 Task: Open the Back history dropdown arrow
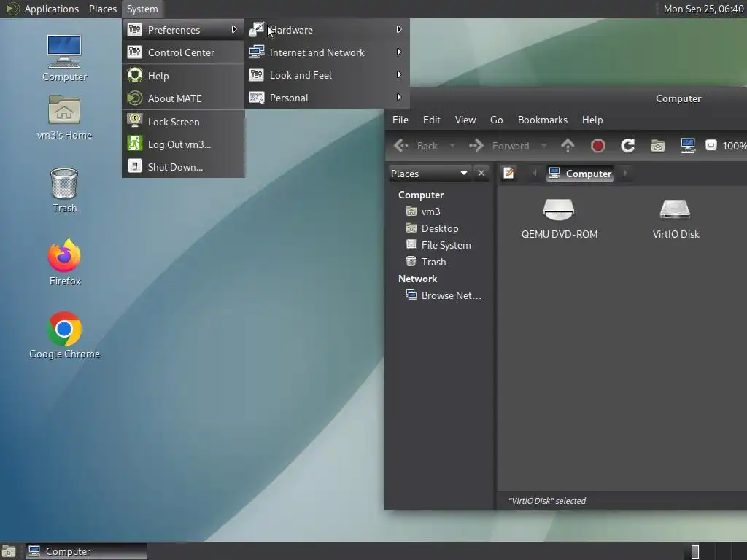point(452,146)
